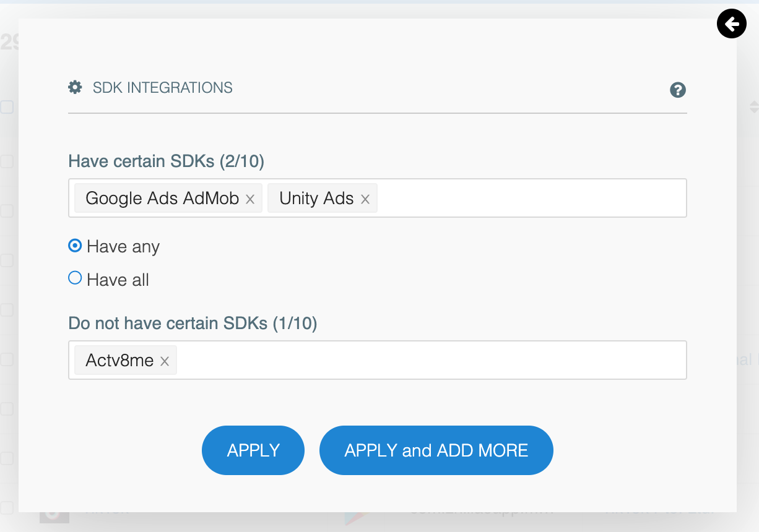Open the help question mark icon
759x532 pixels.
pos(678,90)
